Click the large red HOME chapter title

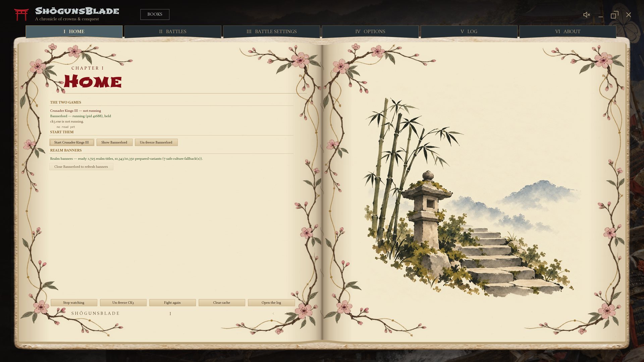(93, 81)
